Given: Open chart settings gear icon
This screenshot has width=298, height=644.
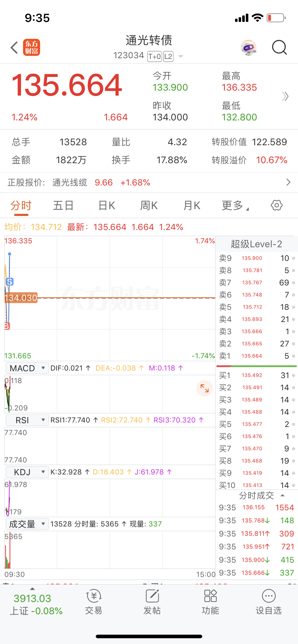Looking at the screenshot, I should pyautogui.click(x=276, y=205).
